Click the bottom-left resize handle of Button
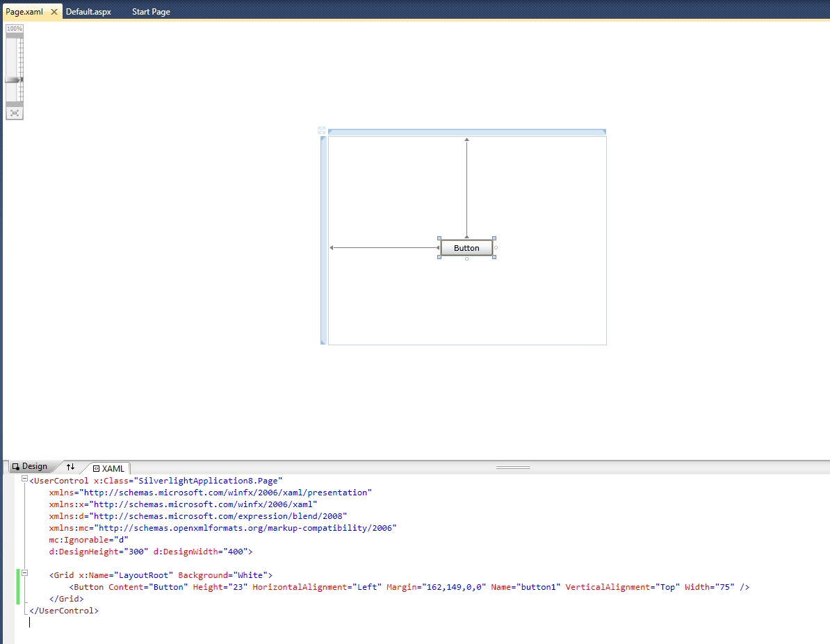This screenshot has height=644, width=830. point(439,257)
